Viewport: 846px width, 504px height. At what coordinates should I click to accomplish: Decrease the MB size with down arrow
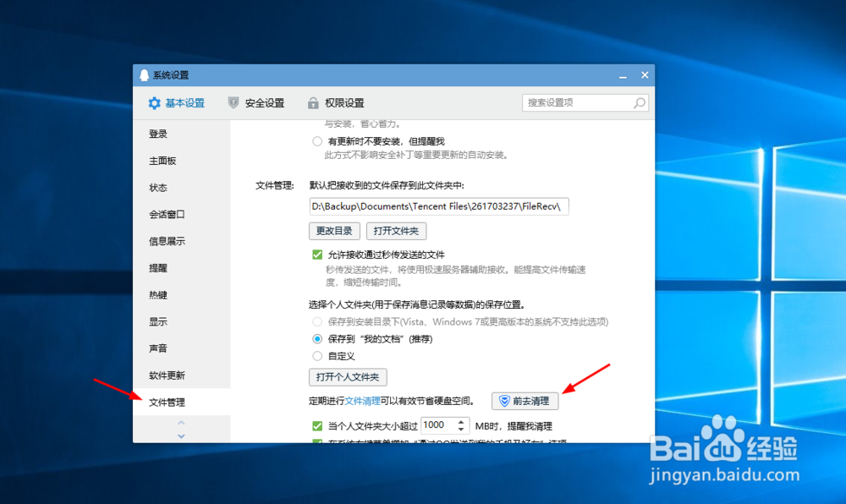tap(461, 430)
